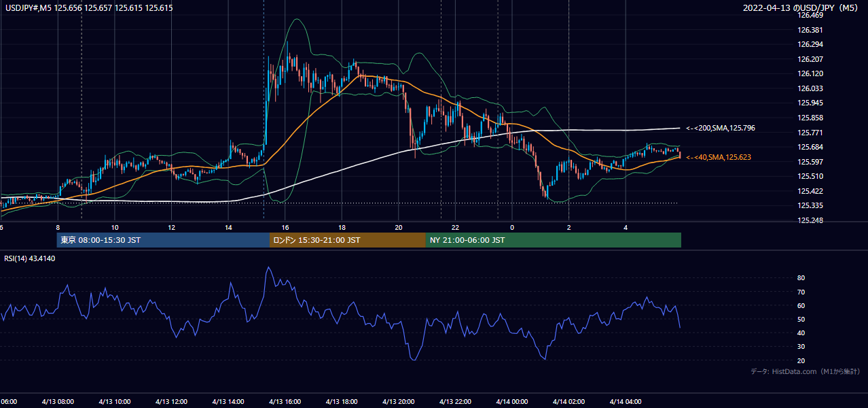This screenshot has width=868, height=408.
Task: Click the price axis value 126.207
Action: click(x=810, y=59)
